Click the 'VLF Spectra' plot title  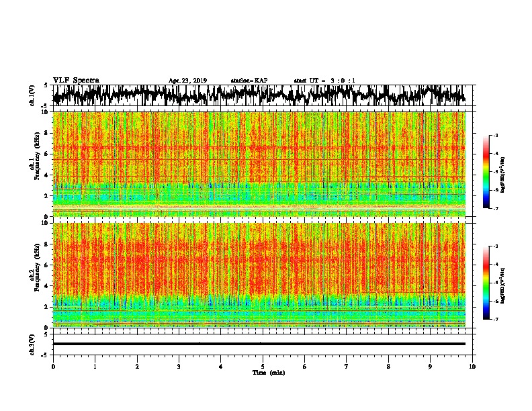76,81
